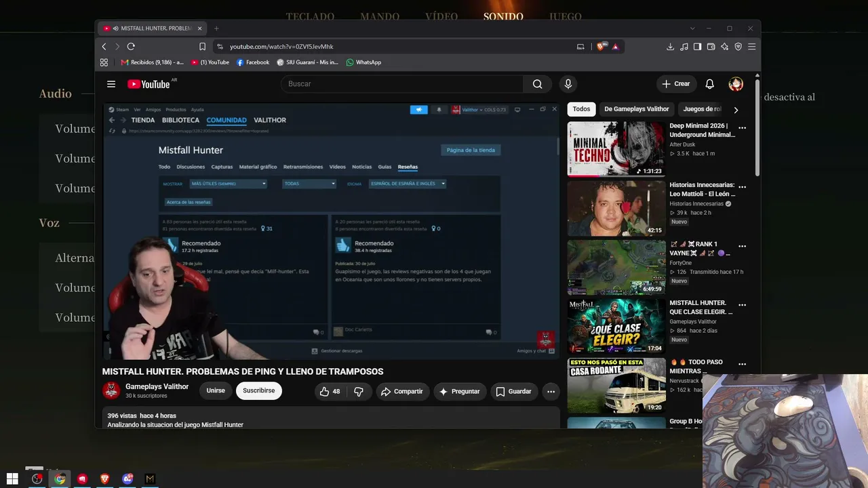Screen dimensions: 868x488
Task: Open the browser main menu
Action: 751,47
